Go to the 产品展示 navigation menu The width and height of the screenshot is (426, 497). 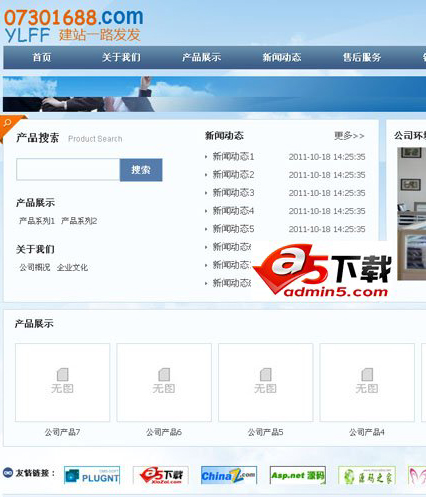pyautogui.click(x=201, y=57)
